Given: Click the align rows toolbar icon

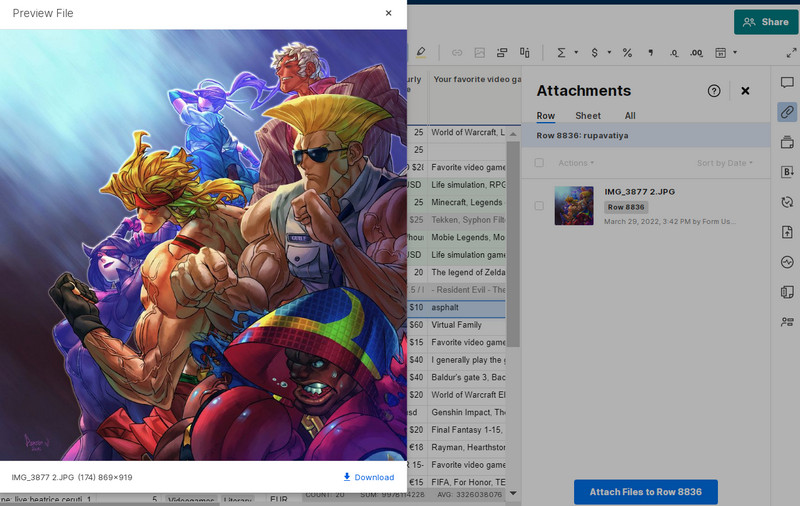Looking at the screenshot, I should tap(502, 53).
